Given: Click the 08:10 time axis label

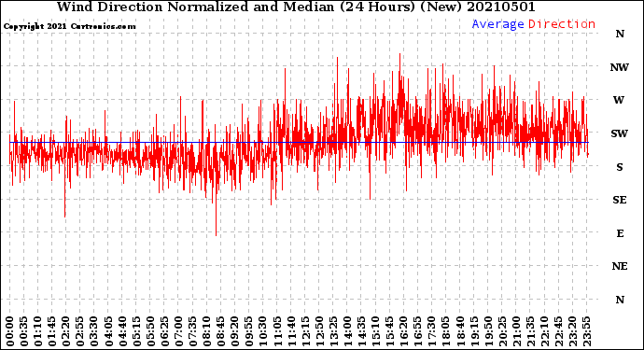Looking at the screenshot, I should pos(206,331).
